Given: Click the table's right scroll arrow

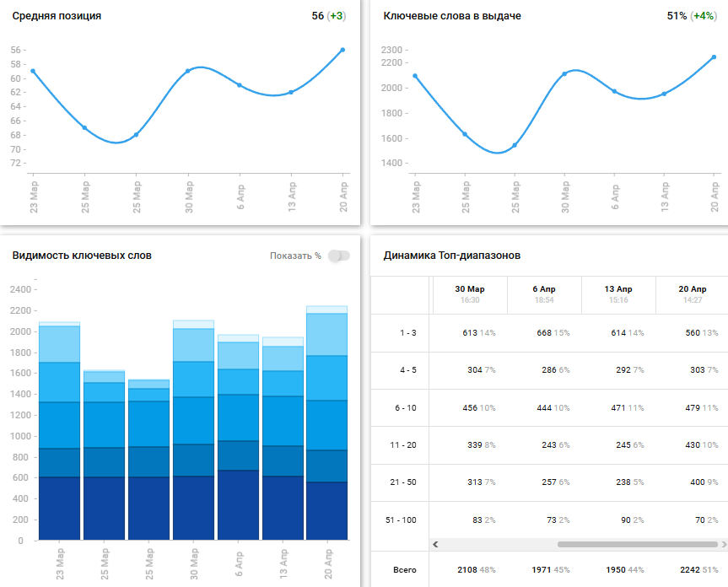Looking at the screenshot, I should (x=724, y=544).
